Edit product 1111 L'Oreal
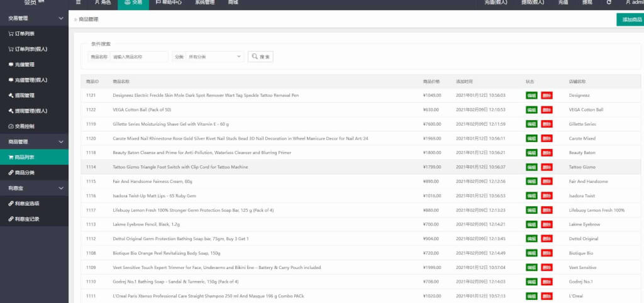644x303 pixels. [x=531, y=296]
